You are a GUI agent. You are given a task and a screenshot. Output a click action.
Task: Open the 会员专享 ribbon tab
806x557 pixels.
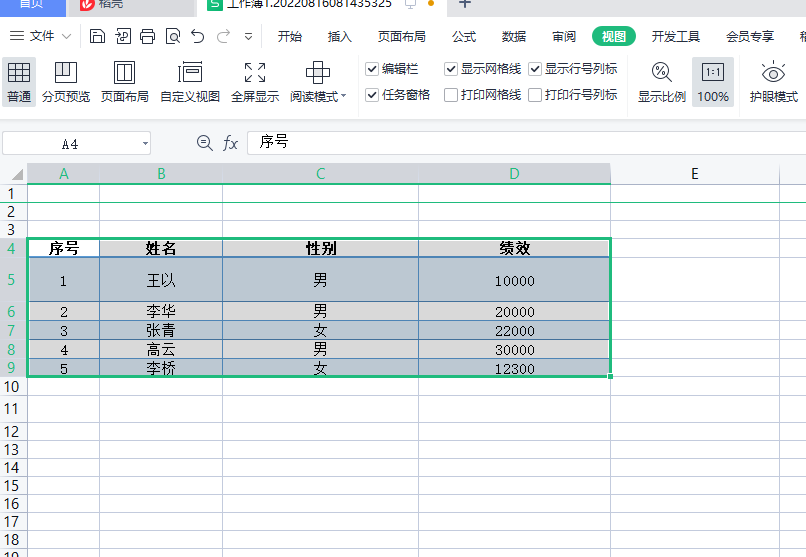[x=750, y=36]
